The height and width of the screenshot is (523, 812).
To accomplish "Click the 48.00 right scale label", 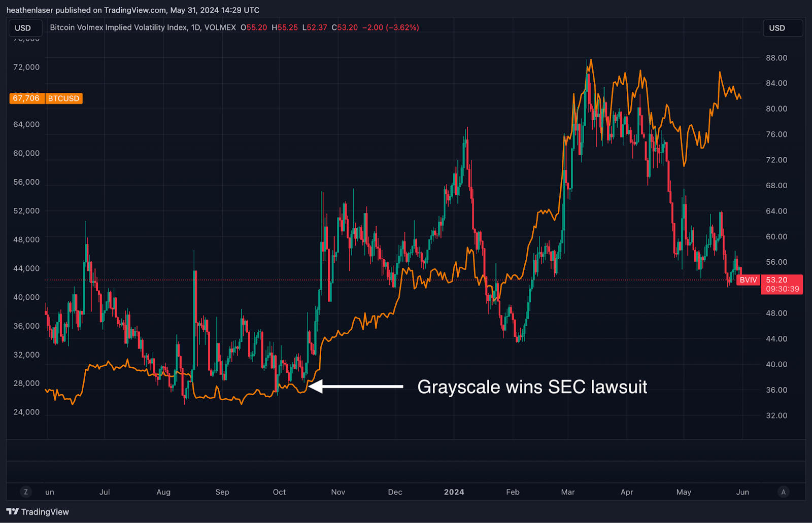I will [x=776, y=313].
